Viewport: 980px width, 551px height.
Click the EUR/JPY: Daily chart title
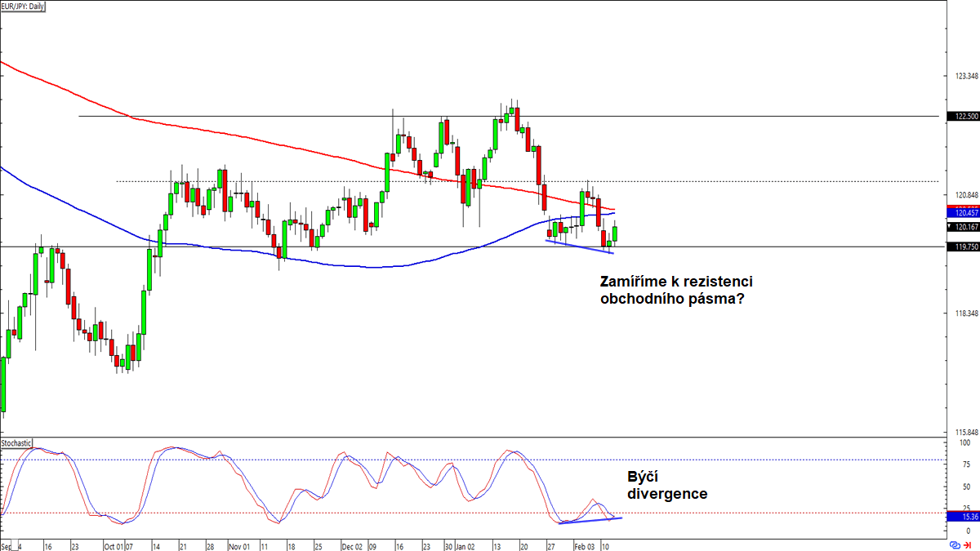click(24, 6)
